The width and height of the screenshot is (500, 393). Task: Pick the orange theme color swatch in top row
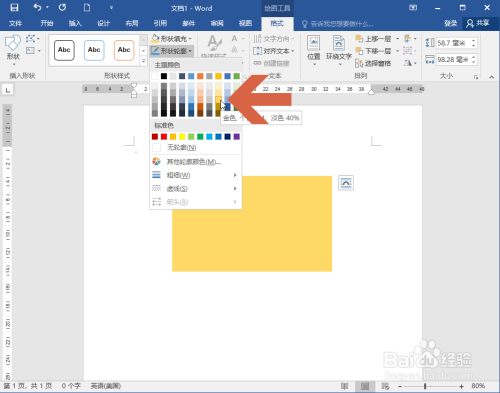(x=200, y=76)
